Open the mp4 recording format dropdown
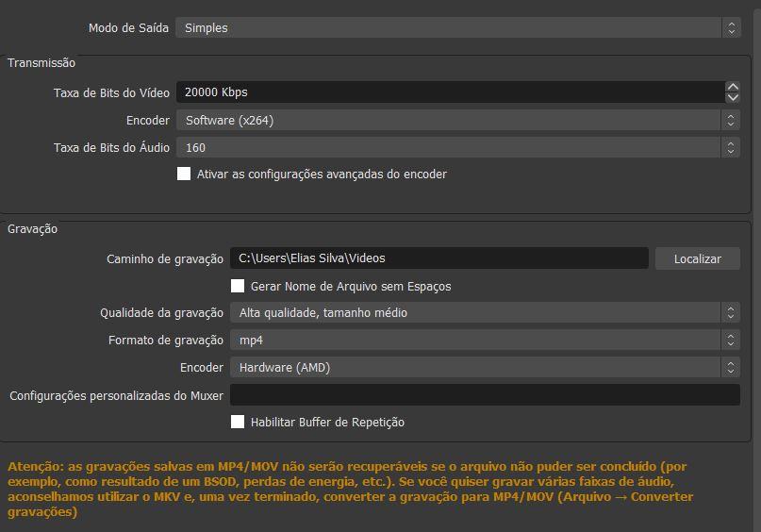 point(485,340)
